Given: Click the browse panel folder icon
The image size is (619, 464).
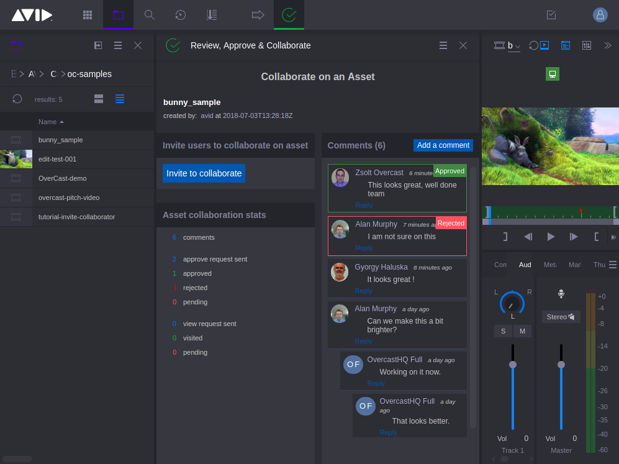Looking at the screenshot, I should 16,45.
